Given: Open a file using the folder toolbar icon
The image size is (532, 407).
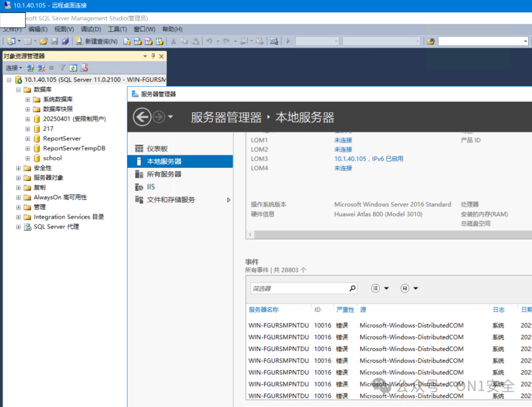Looking at the screenshot, I should 43,41.
